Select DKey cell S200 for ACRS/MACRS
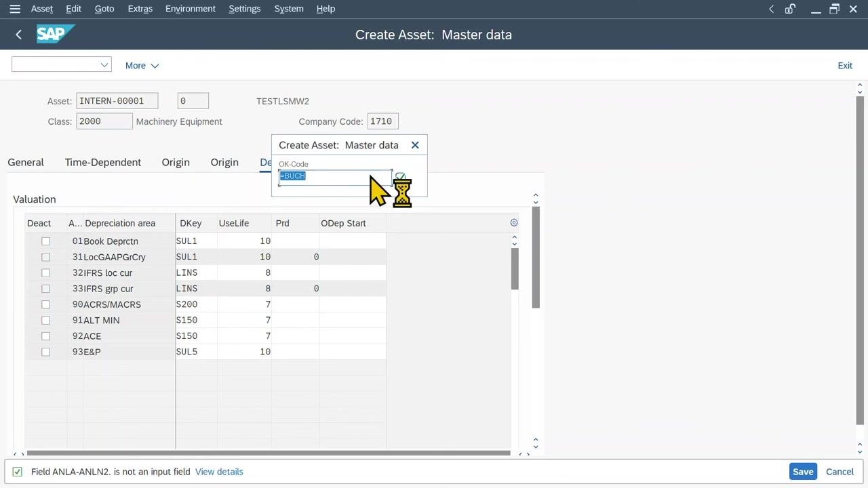 [196, 304]
